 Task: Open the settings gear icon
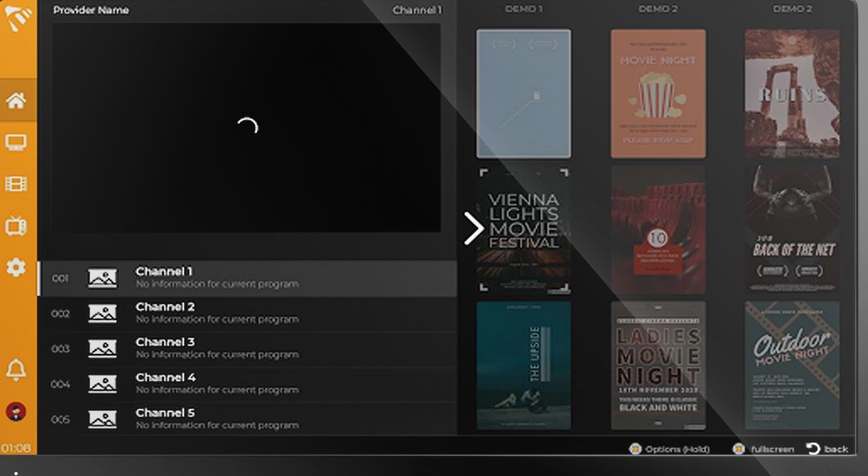(x=16, y=267)
